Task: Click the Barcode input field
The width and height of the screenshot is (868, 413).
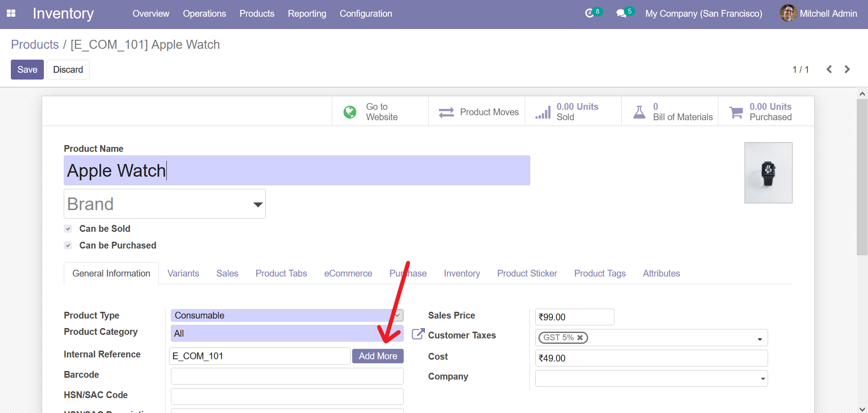Action: (287, 376)
